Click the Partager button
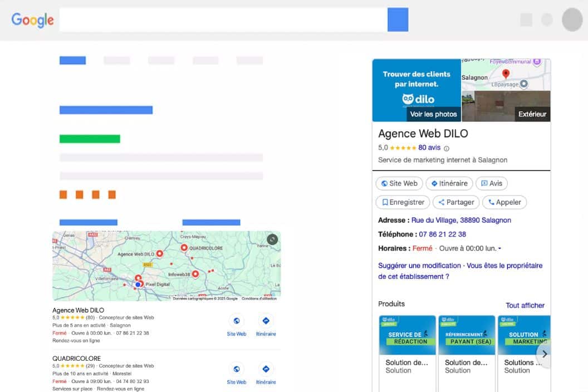 456,202
